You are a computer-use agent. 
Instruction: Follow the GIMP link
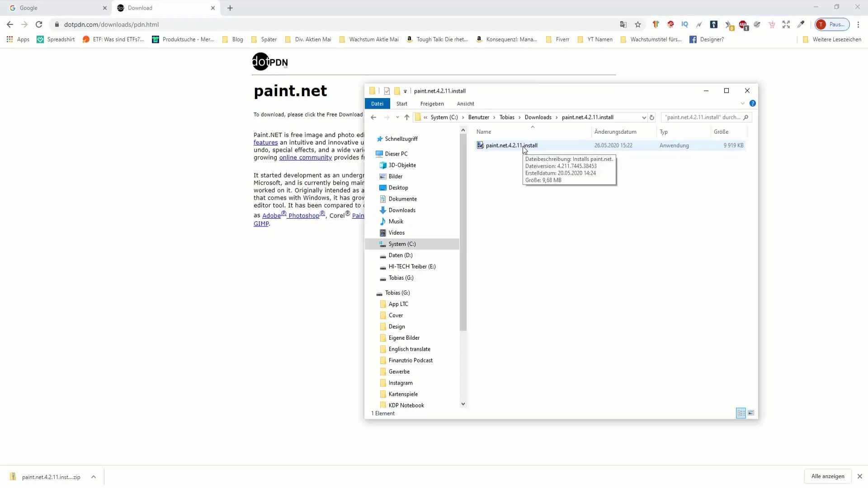261,224
